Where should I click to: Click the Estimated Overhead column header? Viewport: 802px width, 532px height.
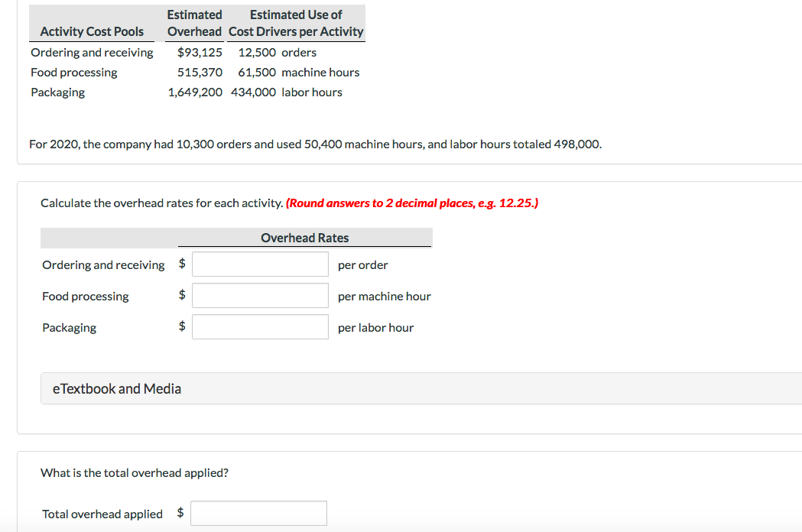194,23
